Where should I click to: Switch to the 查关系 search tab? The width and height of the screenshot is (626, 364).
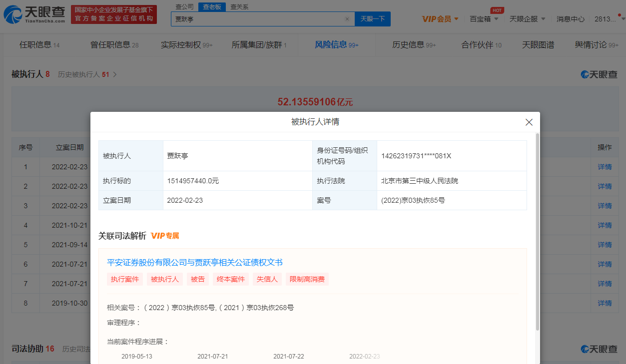pos(239,6)
